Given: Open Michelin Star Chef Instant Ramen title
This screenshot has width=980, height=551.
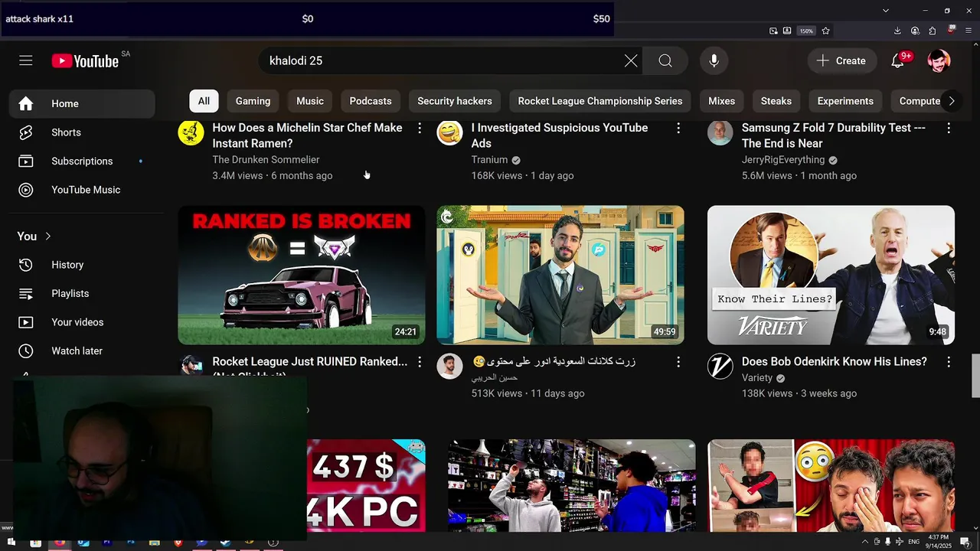Looking at the screenshot, I should tap(307, 135).
